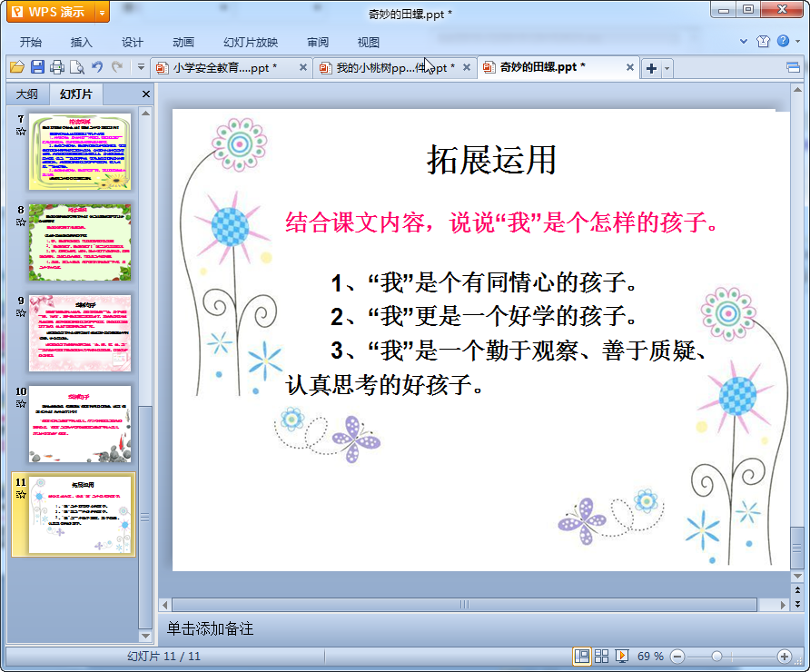This screenshot has height=672, width=810.
Task: Open the WPS 演示 application menu
Action: 51,12
